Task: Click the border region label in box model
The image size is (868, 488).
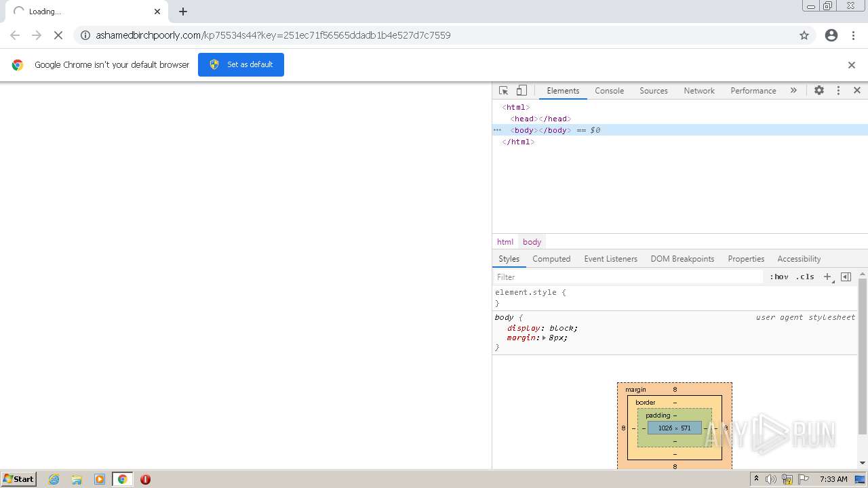Action: pos(646,402)
